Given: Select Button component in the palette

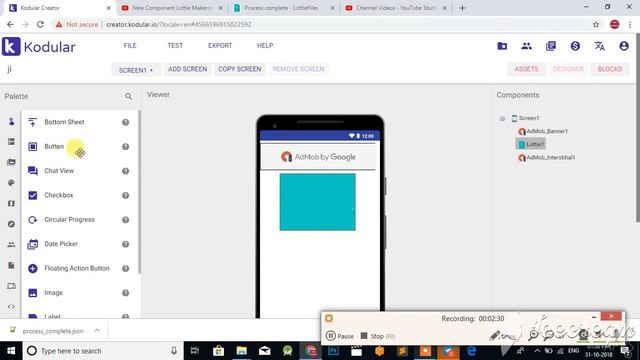Looking at the screenshot, I should pos(54,147).
